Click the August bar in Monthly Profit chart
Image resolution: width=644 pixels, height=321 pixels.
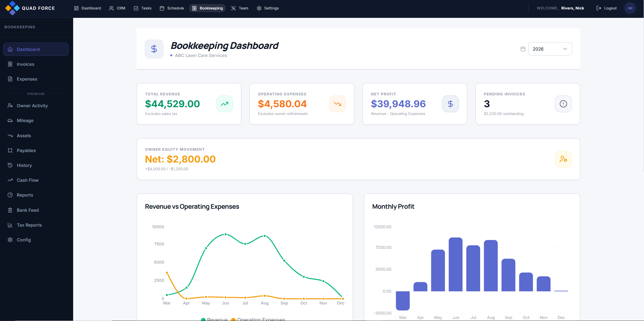[491, 266]
